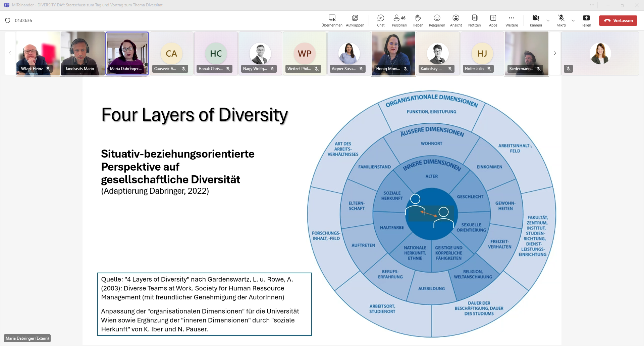Leave meeting with Verlassen button
Viewport: 644px width, 346px height.
pos(618,20)
